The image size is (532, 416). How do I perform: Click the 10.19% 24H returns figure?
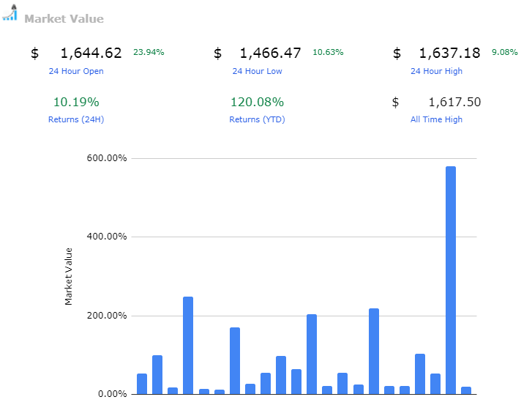pos(76,102)
